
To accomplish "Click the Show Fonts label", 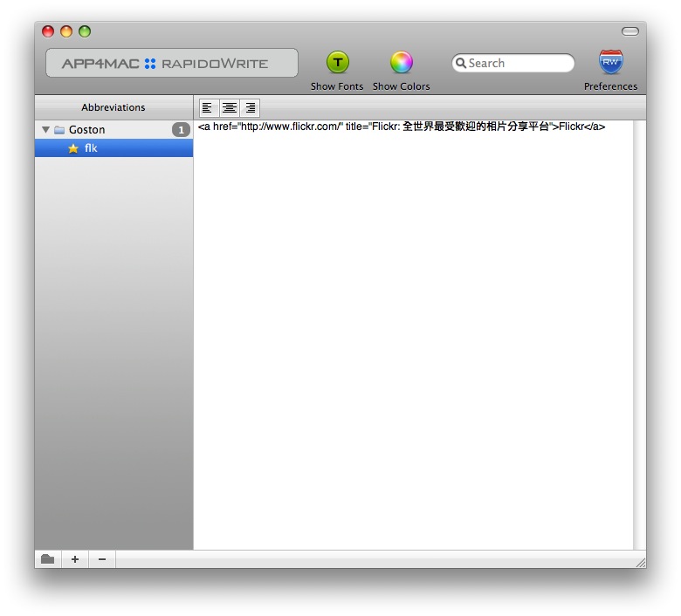I will [337, 86].
